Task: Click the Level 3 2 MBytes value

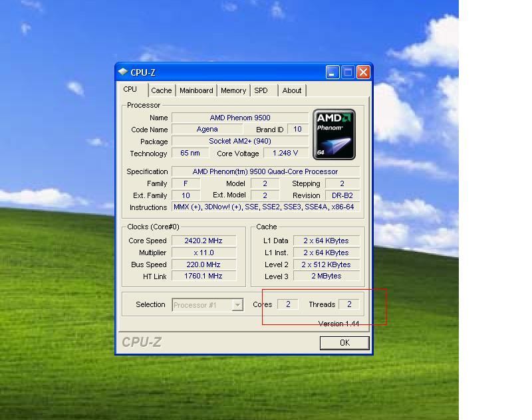Action: (326, 276)
